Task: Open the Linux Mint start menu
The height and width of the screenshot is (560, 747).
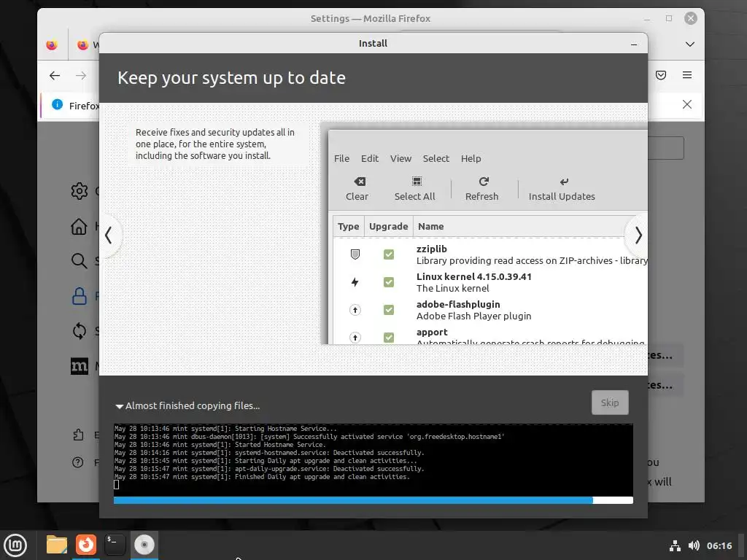Action: tap(15, 545)
